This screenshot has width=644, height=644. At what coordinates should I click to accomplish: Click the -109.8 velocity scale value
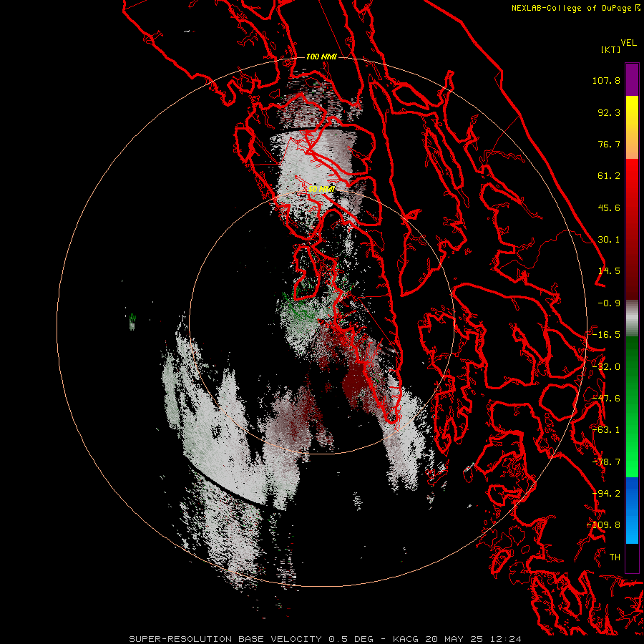click(x=603, y=525)
